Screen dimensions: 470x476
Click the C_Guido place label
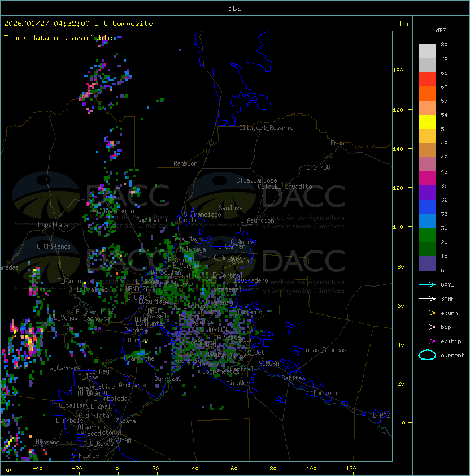69,281
